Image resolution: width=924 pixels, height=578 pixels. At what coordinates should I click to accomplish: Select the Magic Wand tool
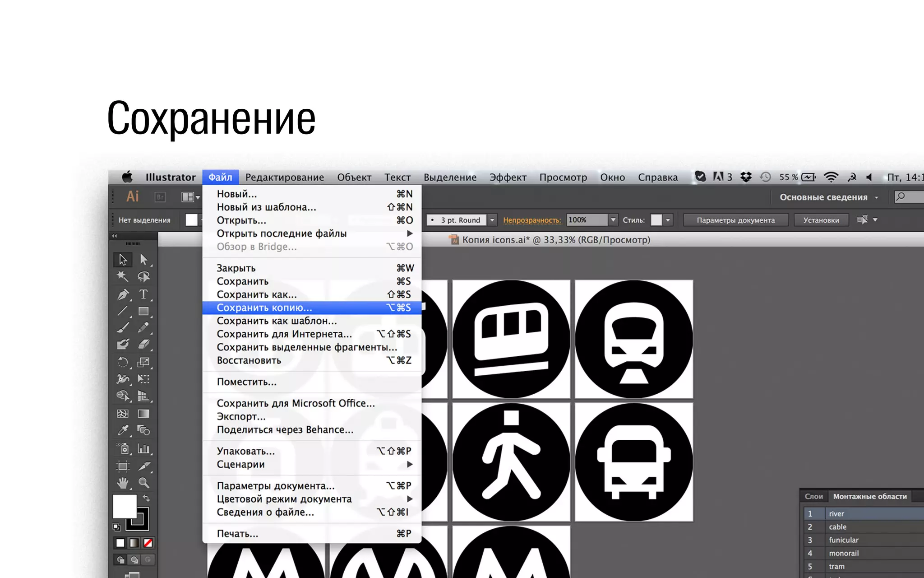tap(123, 276)
